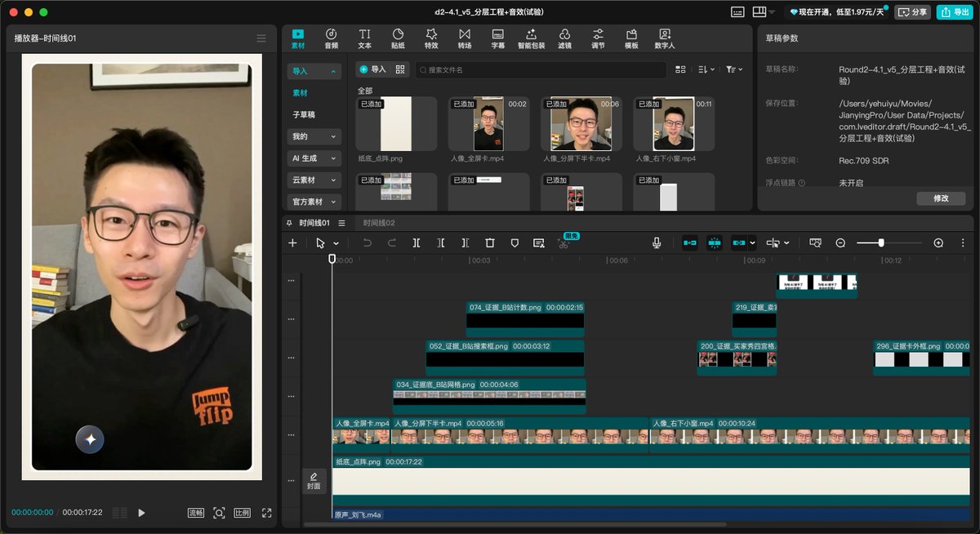The height and width of the screenshot is (534, 980).
Task: Click the marker shield icon in timeline toolbar
Action: click(514, 243)
